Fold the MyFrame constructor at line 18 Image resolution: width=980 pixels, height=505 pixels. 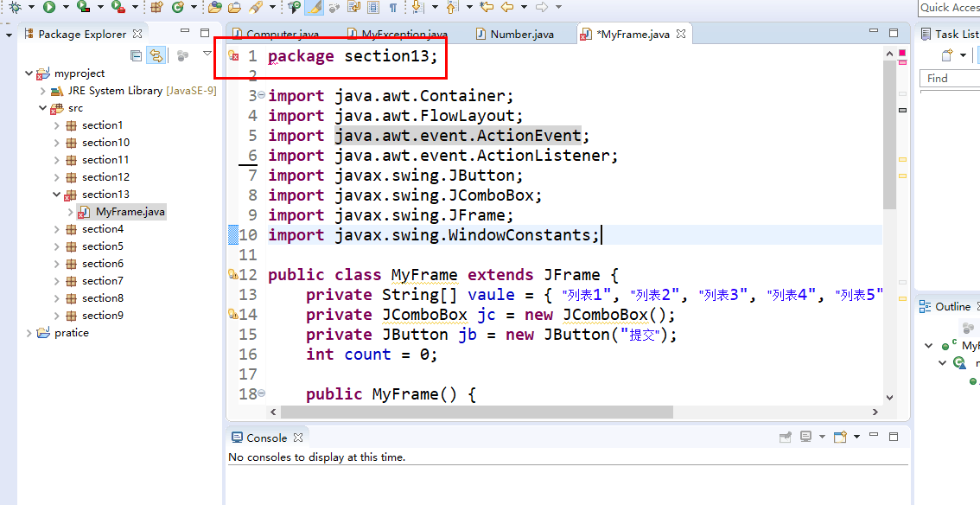pyautogui.click(x=262, y=393)
